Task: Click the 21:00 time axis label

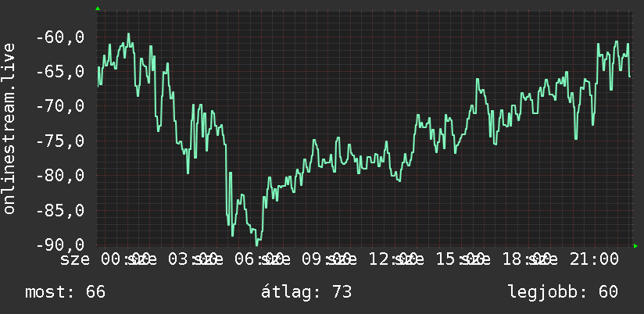Action: (x=594, y=259)
